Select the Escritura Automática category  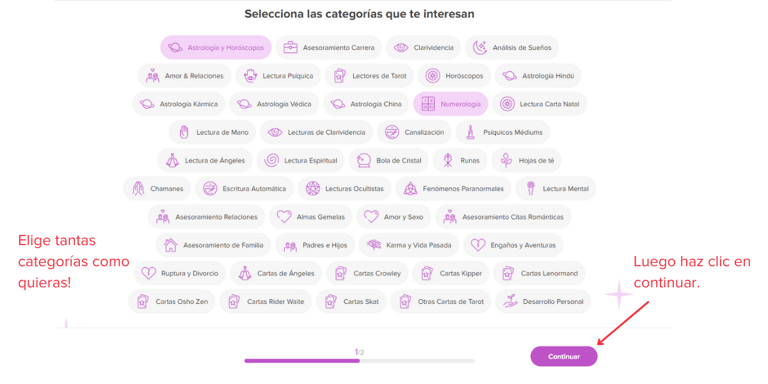pyautogui.click(x=244, y=189)
